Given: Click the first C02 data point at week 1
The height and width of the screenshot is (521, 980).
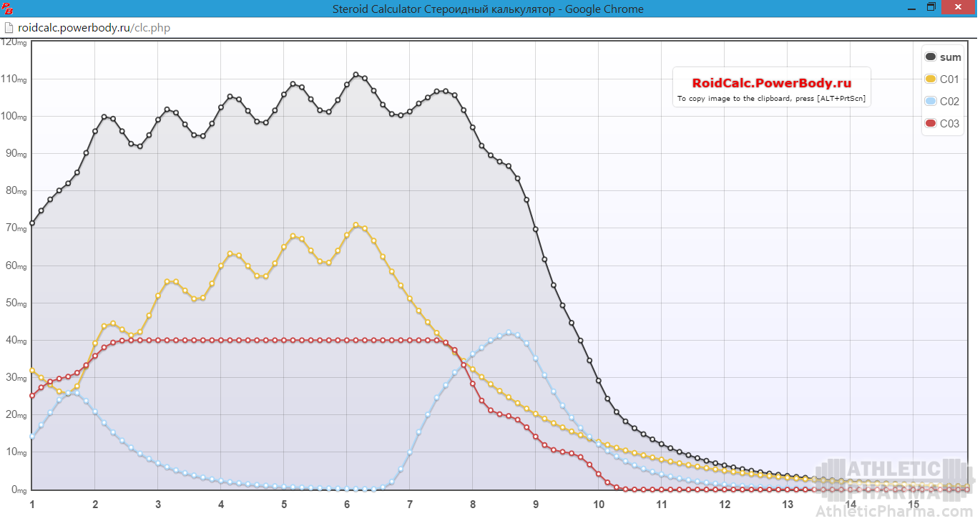Looking at the screenshot, I should tap(32, 437).
